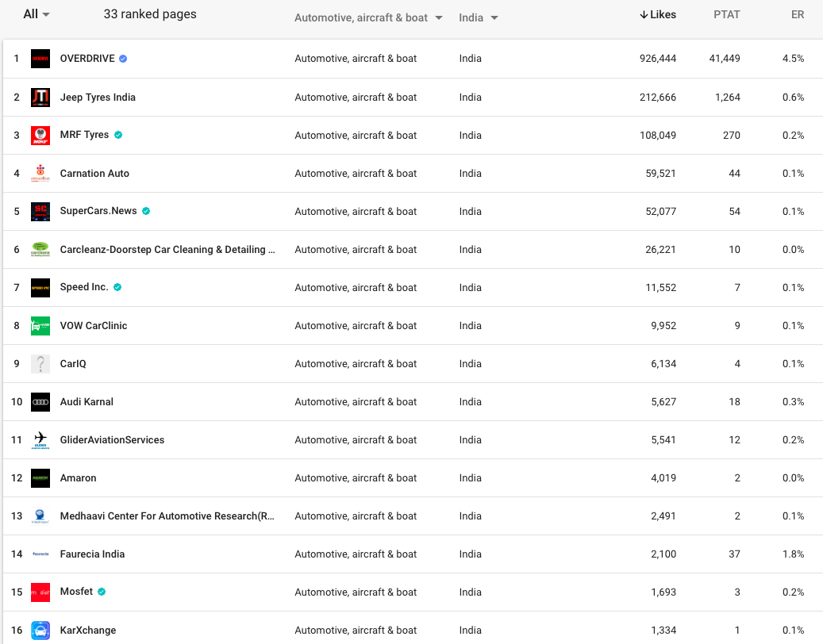Click verified badge next to Speed Inc.

(117, 287)
